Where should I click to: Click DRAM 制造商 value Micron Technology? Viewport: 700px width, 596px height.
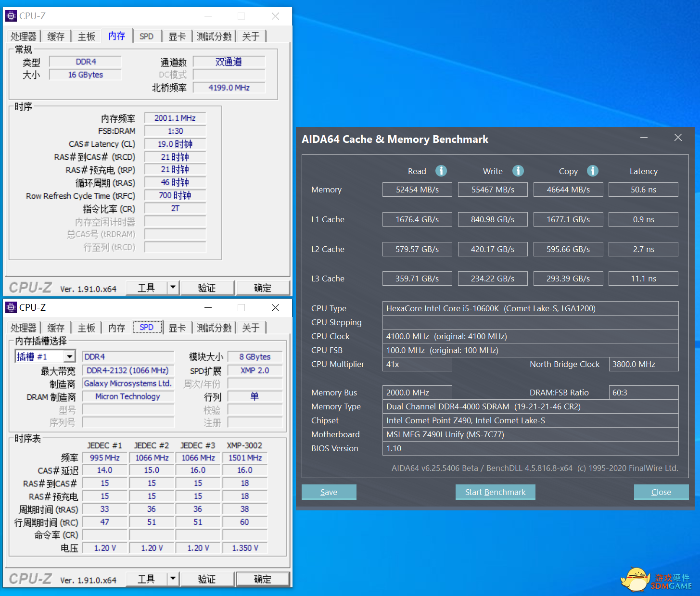pyautogui.click(x=128, y=396)
